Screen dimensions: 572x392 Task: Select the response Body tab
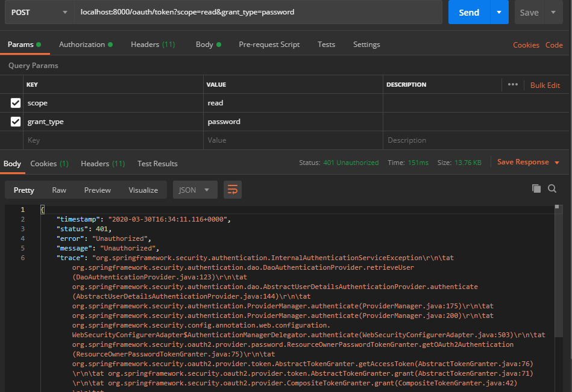click(12, 164)
